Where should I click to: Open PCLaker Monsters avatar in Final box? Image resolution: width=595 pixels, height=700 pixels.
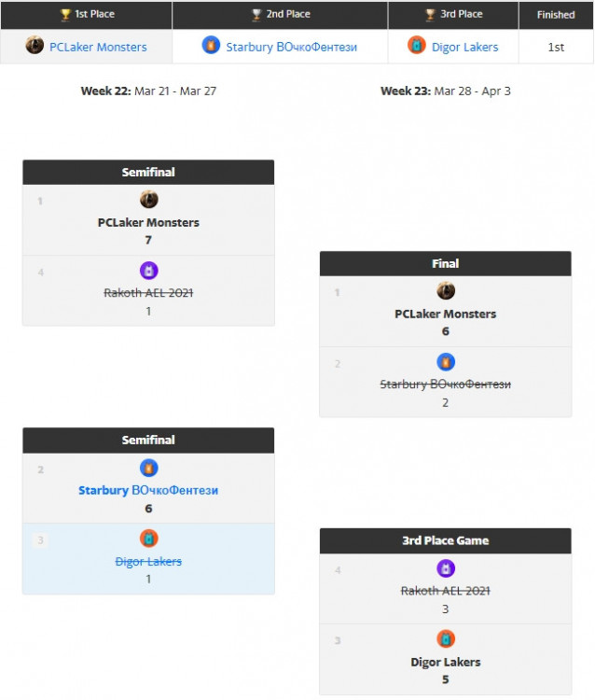(x=446, y=291)
